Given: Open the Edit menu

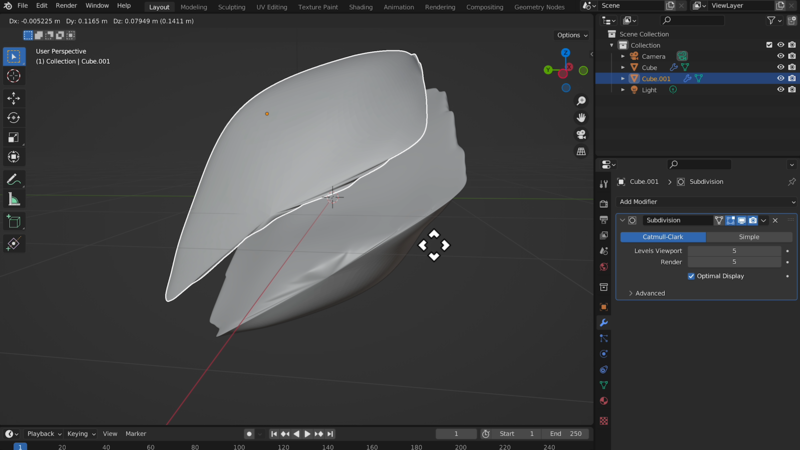Looking at the screenshot, I should tap(41, 6).
